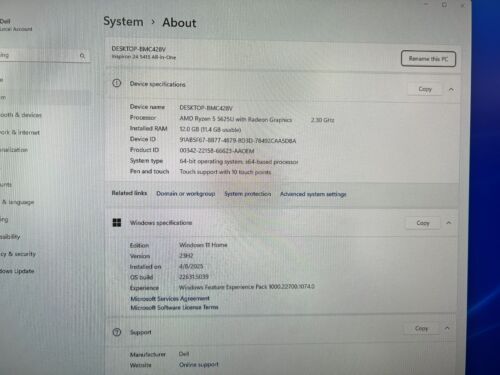This screenshot has width=500, height=375.
Task: Click the Support question mark icon
Action: pyautogui.click(x=117, y=332)
